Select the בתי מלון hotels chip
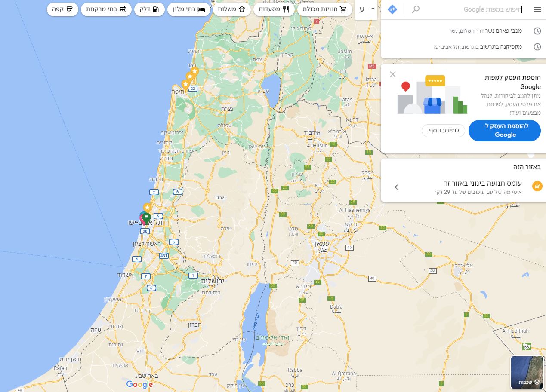The image size is (546, 392). coord(189,9)
